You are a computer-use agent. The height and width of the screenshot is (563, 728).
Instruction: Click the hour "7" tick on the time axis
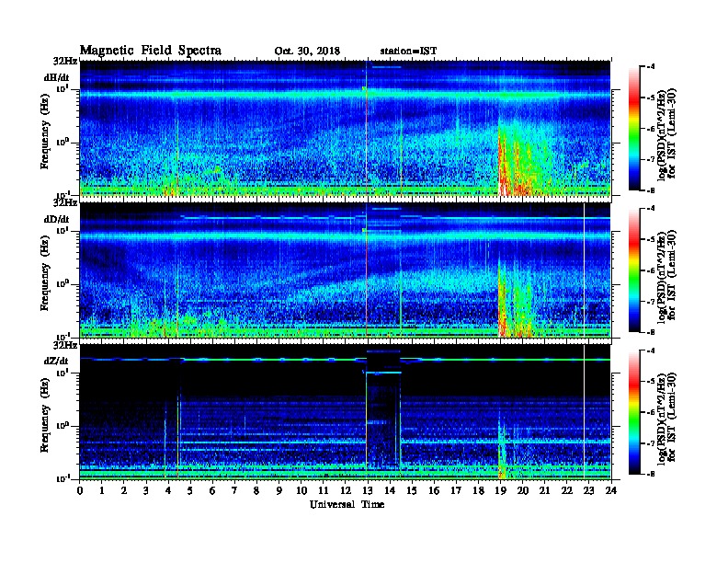click(235, 490)
